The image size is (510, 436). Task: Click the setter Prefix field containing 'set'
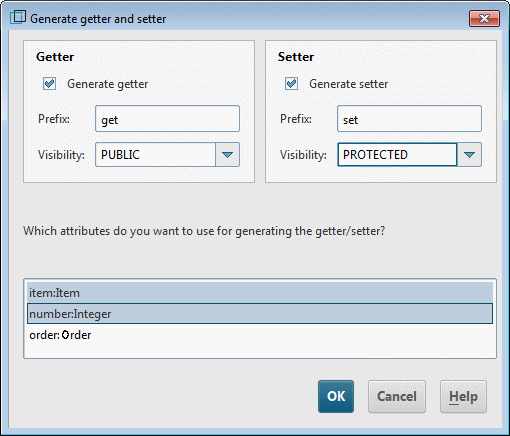[409, 119]
